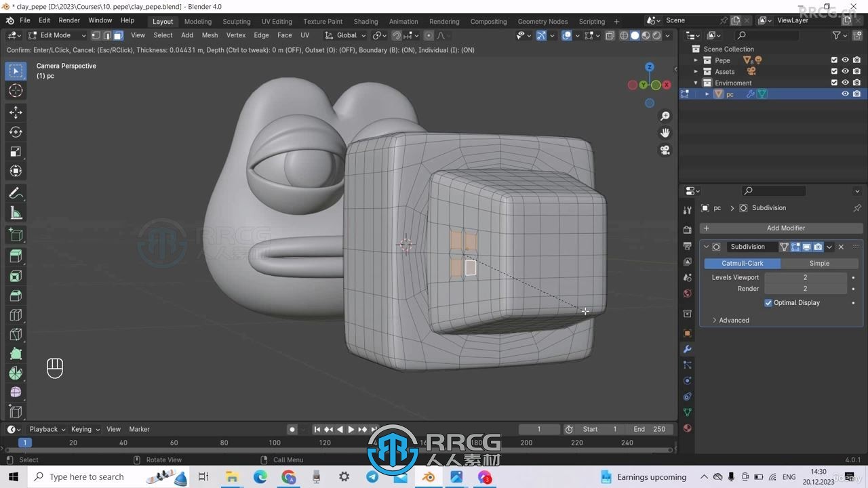This screenshot has height=488, width=868.
Task: Disable pc object in renders
Action: [x=857, y=94]
